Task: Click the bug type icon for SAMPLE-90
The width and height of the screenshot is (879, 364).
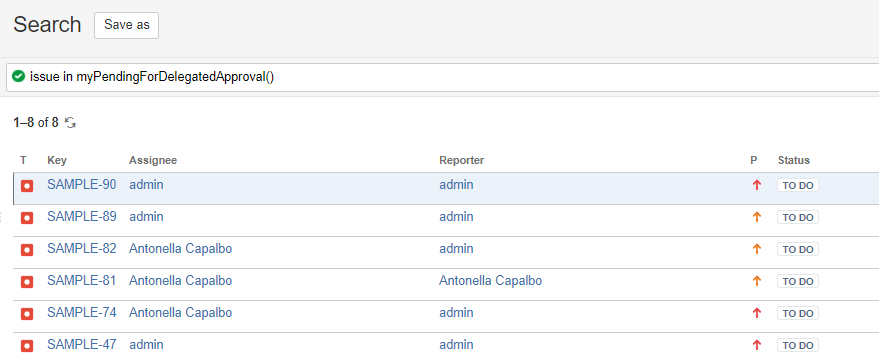Action: pos(26,186)
